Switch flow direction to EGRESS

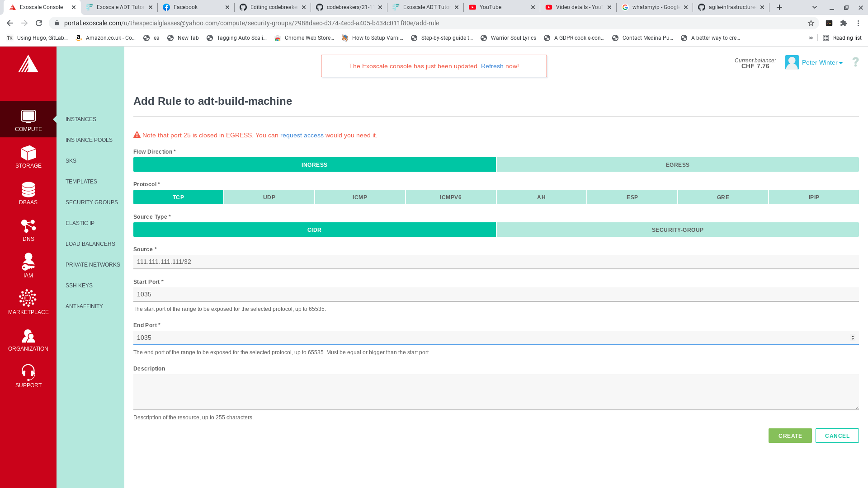click(677, 165)
